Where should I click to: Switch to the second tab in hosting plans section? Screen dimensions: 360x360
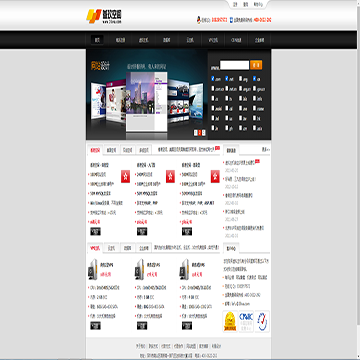(112, 150)
